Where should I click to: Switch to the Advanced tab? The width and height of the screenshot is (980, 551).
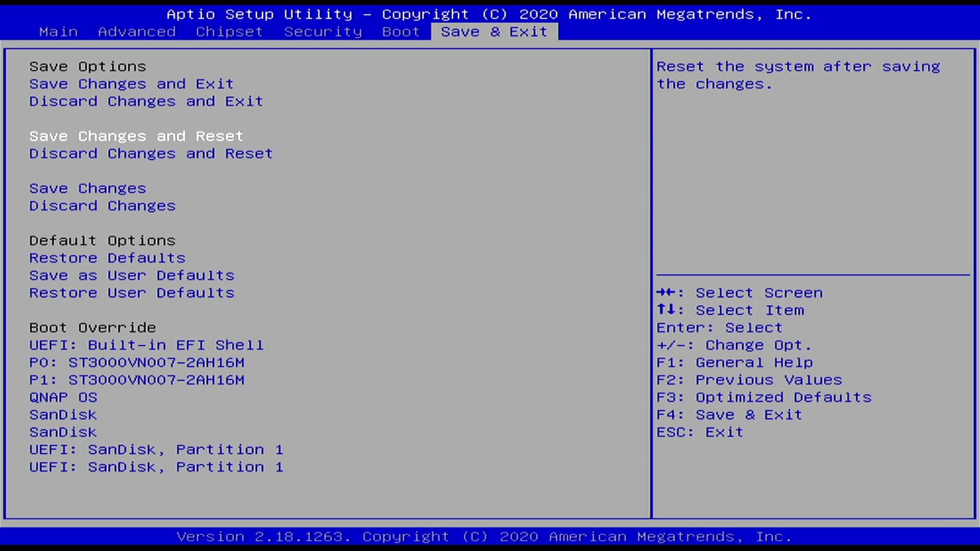137,32
